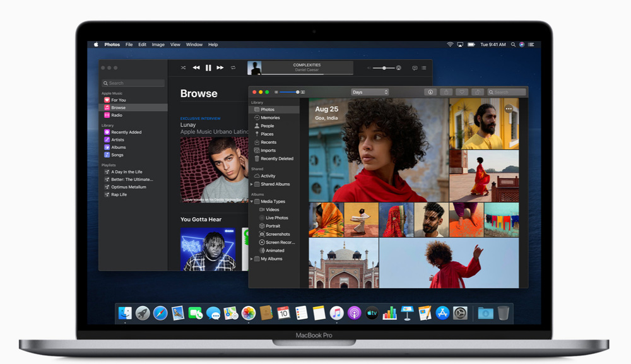
Task: Open the File menu in menu bar
Action: pyautogui.click(x=129, y=45)
